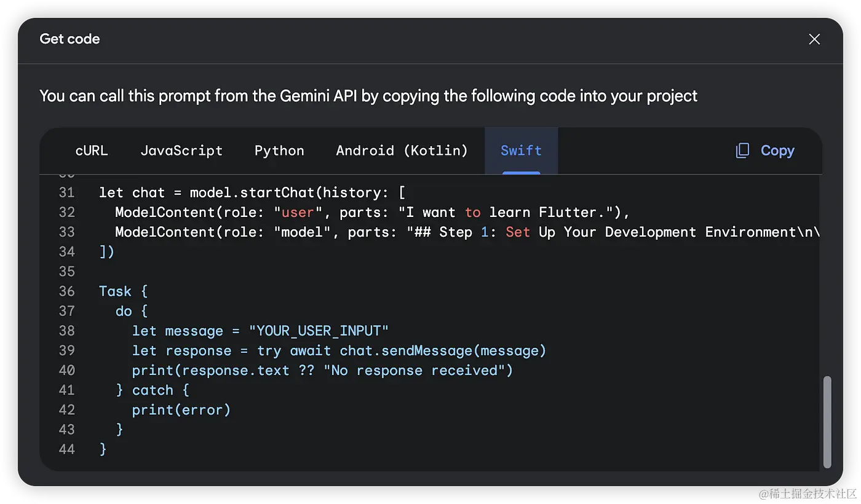861x504 pixels.
Task: Close the Get code dialog
Action: pyautogui.click(x=814, y=39)
